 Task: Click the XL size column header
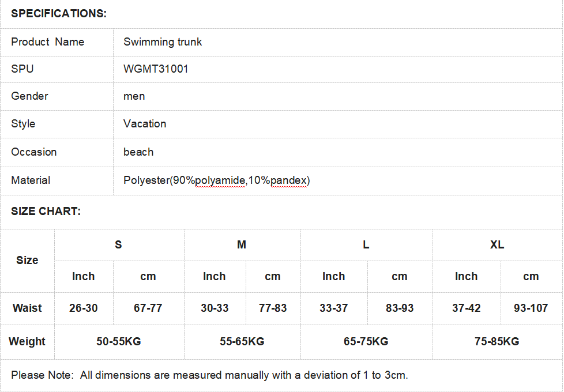tap(497, 245)
